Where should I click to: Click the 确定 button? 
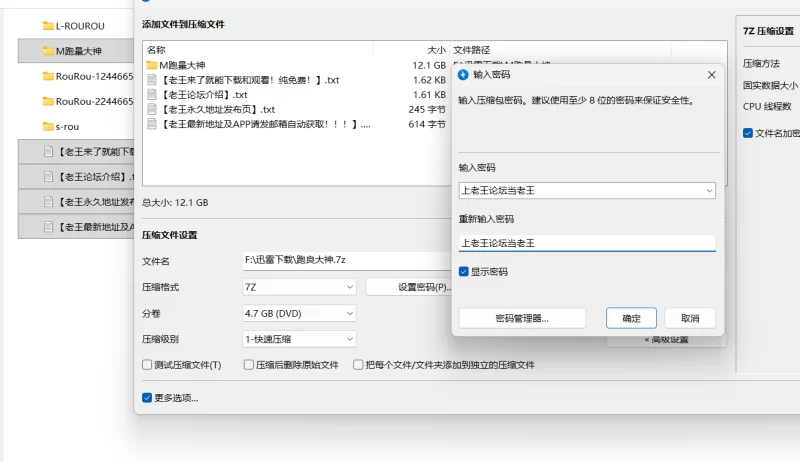631,318
